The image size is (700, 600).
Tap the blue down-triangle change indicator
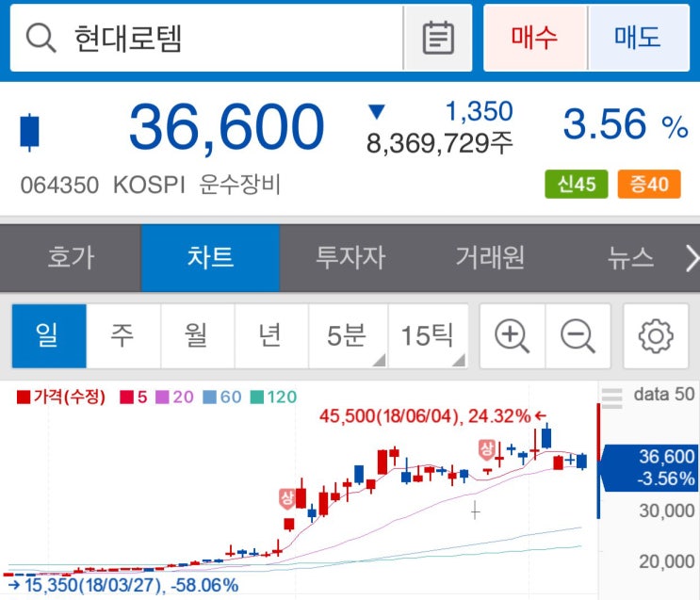pyautogui.click(x=376, y=111)
